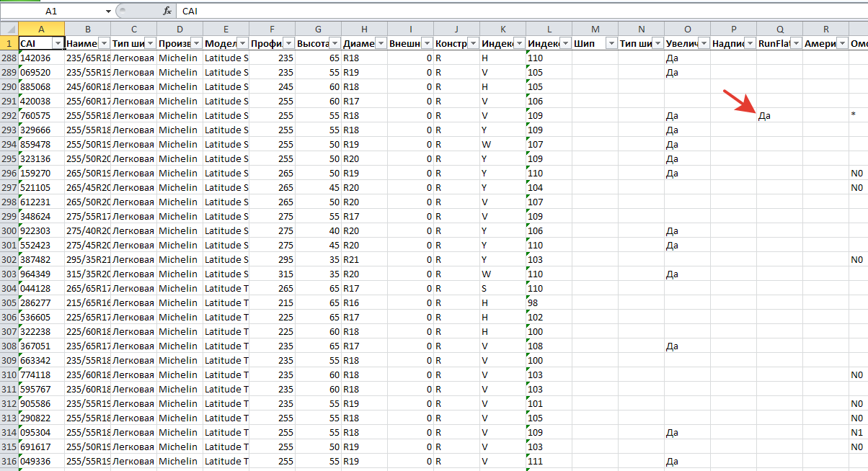Open the Констр column filter dropdown
The width and height of the screenshot is (868, 471).
[472, 43]
